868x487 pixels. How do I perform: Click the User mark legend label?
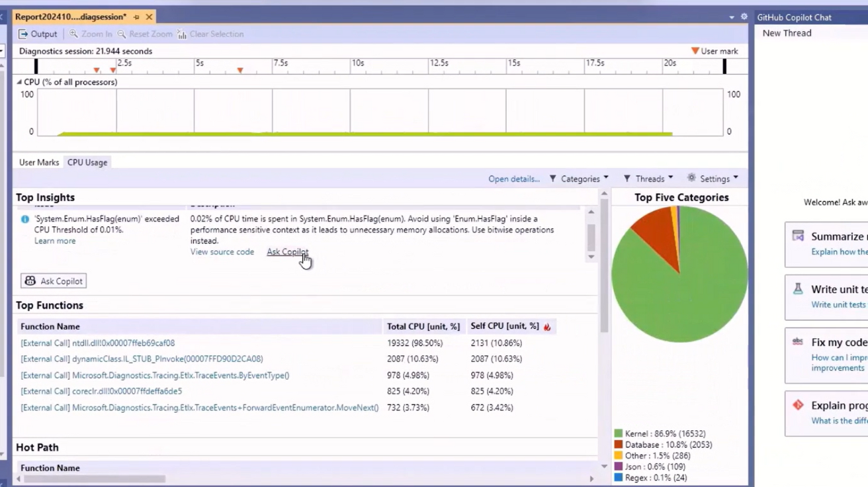[x=720, y=51]
